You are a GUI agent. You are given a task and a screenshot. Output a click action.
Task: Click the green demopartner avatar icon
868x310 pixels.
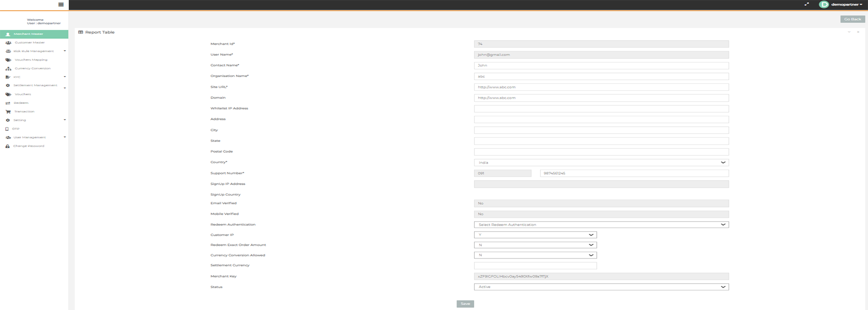824,5
